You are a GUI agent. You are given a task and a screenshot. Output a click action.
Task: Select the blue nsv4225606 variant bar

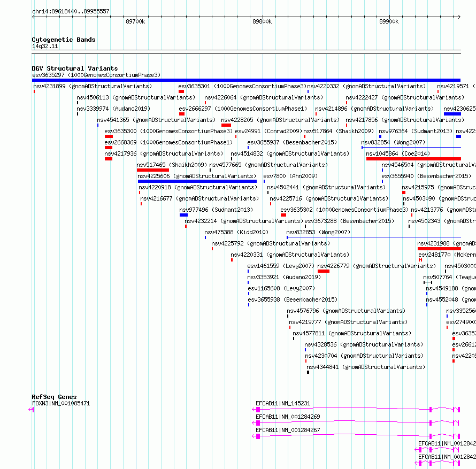pos(197,181)
